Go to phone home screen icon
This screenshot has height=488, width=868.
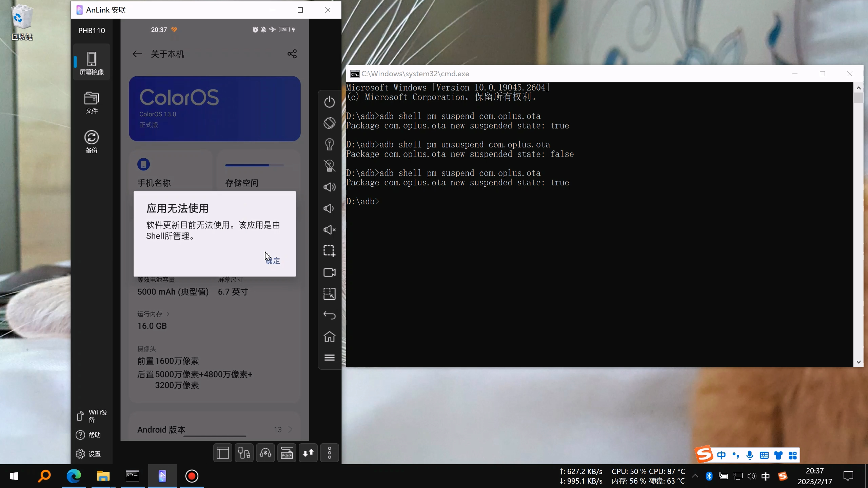(329, 337)
